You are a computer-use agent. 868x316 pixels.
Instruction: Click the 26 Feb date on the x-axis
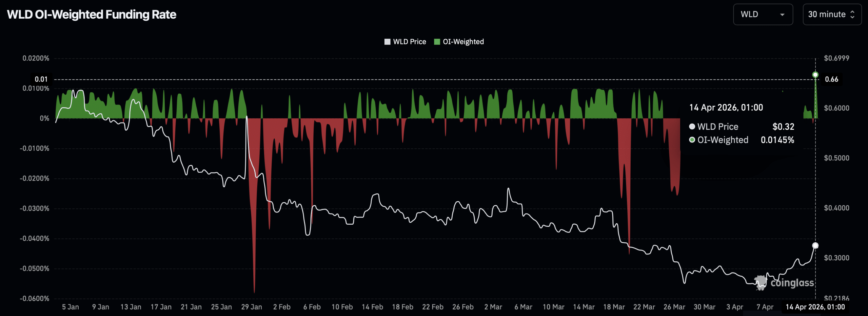pos(463,307)
